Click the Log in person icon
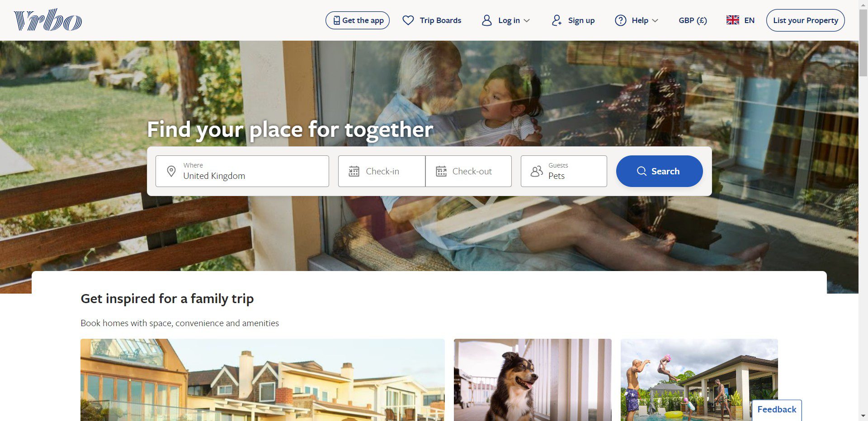Viewport: 868px width, 421px height. (x=486, y=20)
